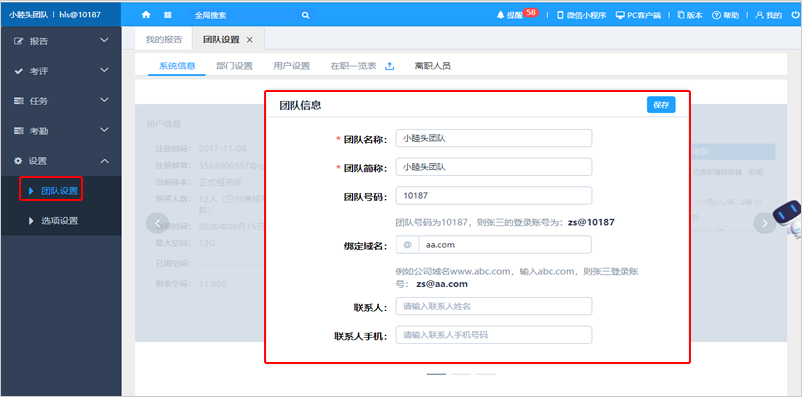Expand the 考勤 sidebar menu
The height and width of the screenshot is (397, 802).
click(61, 131)
